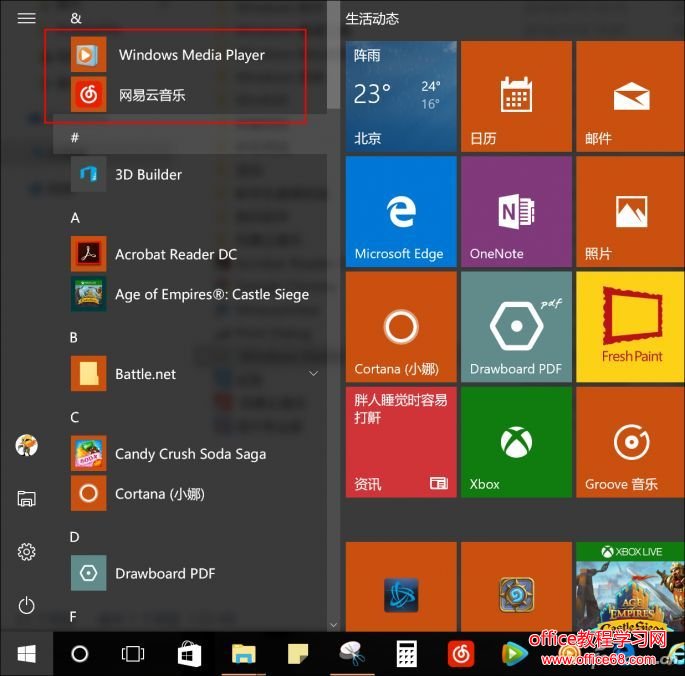Launch Acrobat Reader DC
Screen dimensions: 685x676
click(175, 254)
